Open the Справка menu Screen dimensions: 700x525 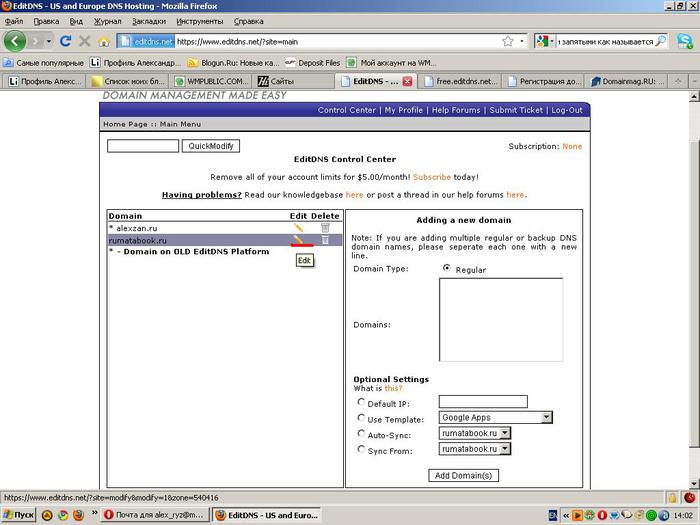249,21
